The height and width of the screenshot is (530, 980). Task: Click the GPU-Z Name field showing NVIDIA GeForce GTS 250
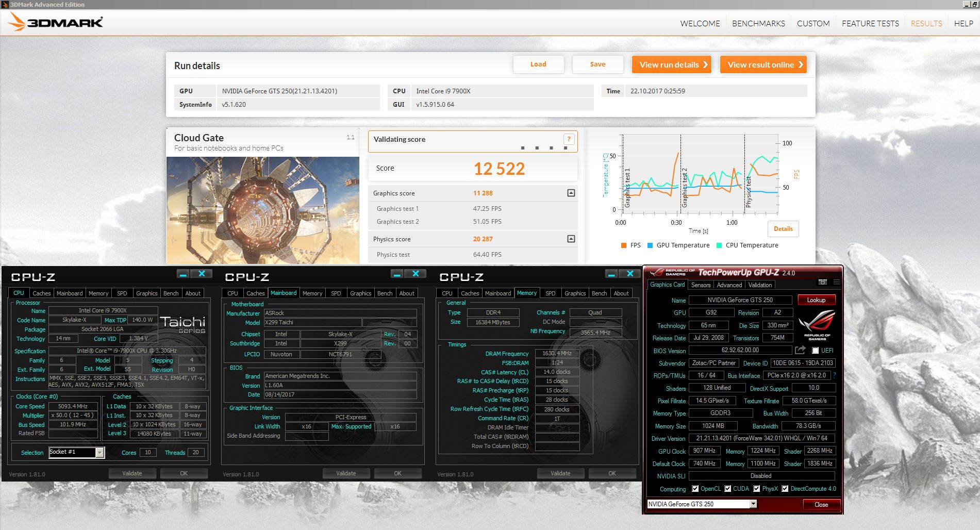[x=740, y=300]
